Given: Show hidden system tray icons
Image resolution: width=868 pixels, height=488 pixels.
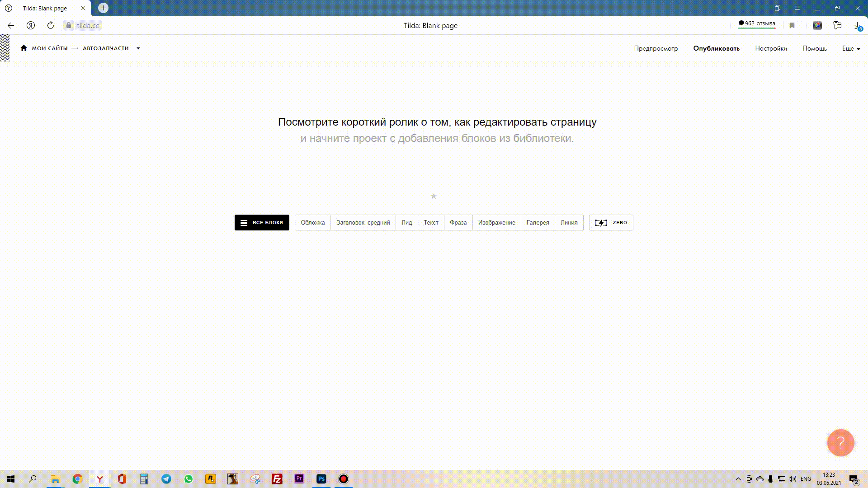Looking at the screenshot, I should pos(738,479).
